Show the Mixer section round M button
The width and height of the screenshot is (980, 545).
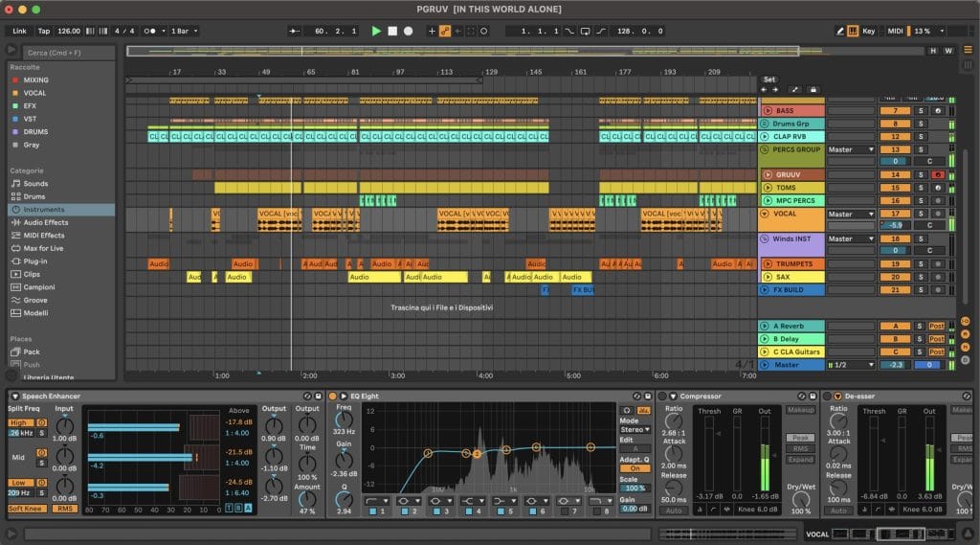coord(966,347)
